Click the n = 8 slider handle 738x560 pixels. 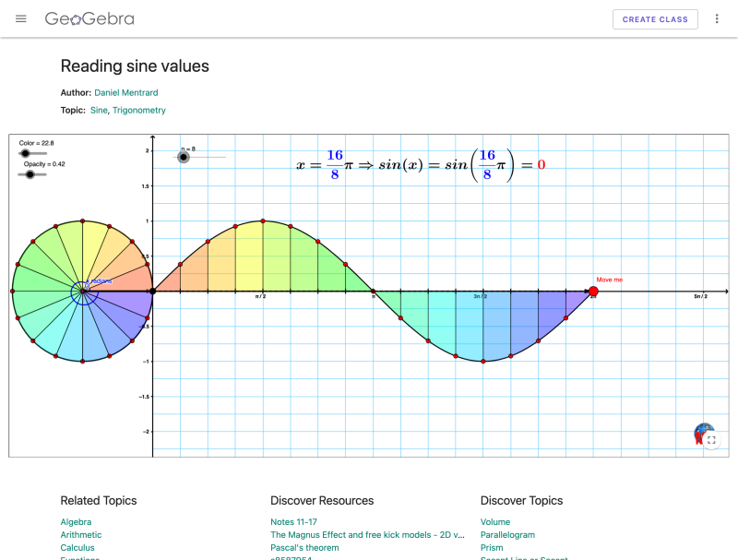183,157
